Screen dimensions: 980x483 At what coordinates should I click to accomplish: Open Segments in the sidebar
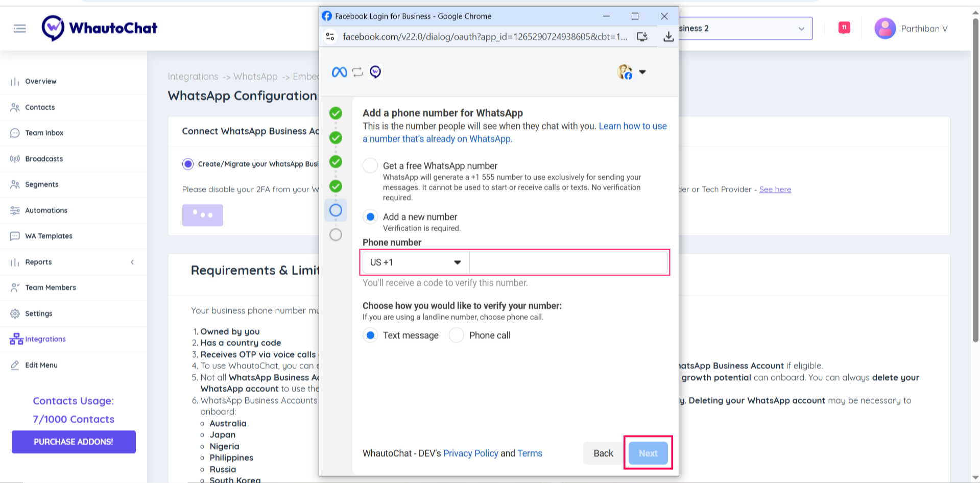(x=41, y=184)
